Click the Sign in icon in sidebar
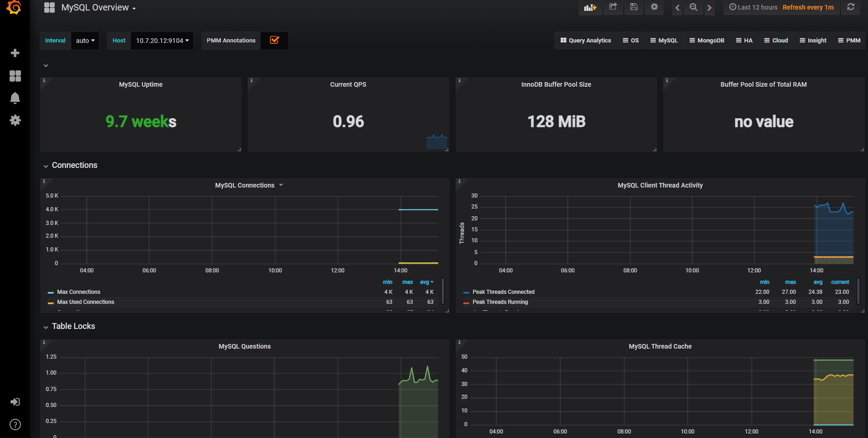The image size is (868, 438). point(15,402)
